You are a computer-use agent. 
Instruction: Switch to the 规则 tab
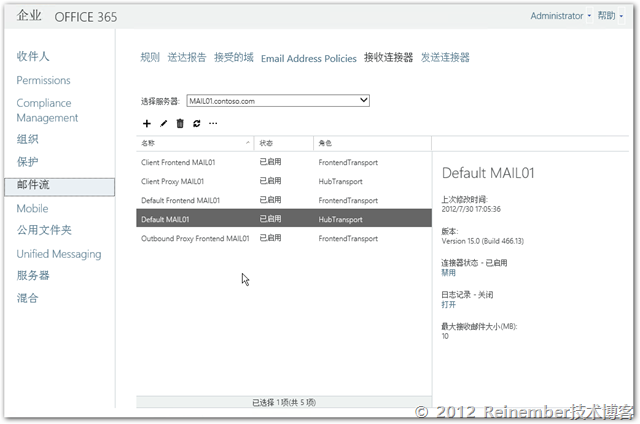pos(150,58)
